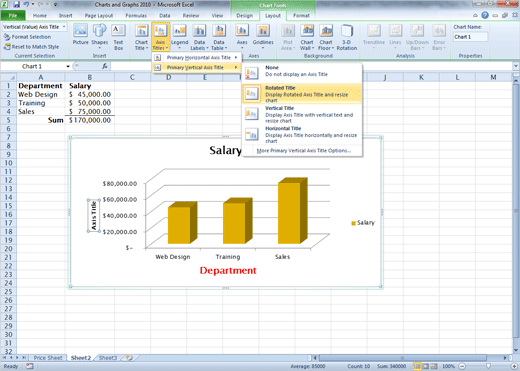The image size is (520, 371).
Task: Expand the Name Box dropdown arrow
Action: (68, 66)
